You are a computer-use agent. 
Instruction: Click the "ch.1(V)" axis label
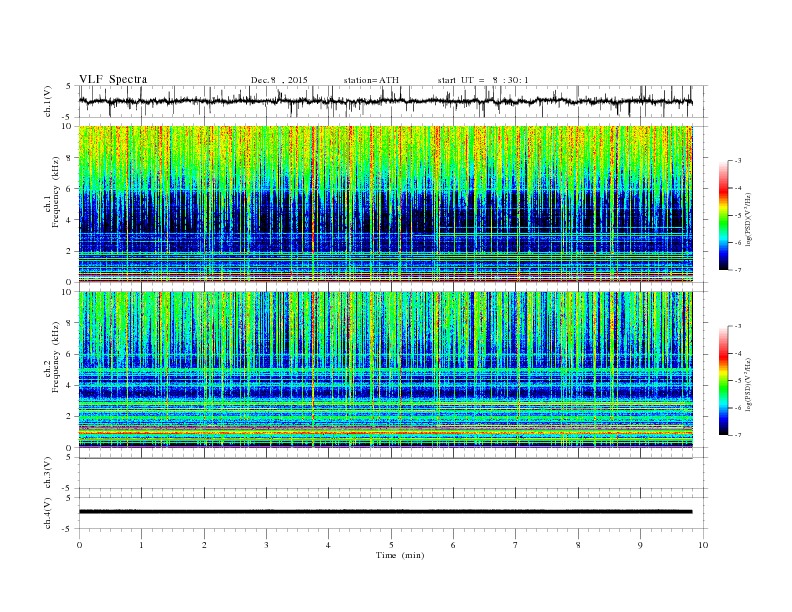point(48,101)
